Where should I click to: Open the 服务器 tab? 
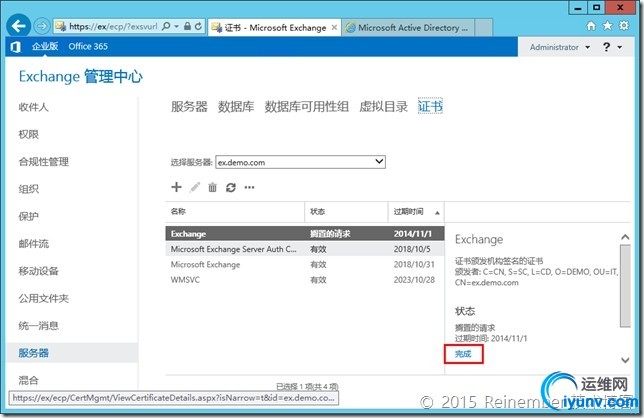(x=189, y=107)
